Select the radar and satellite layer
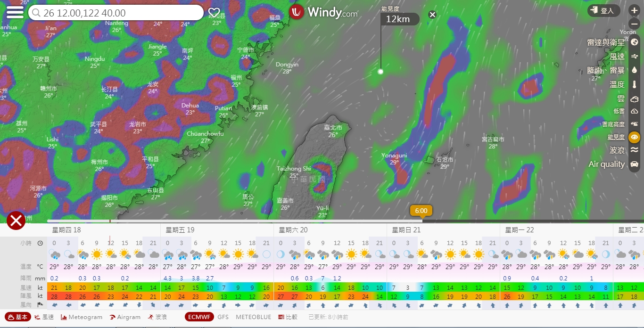The image size is (644, 328). coord(635,42)
